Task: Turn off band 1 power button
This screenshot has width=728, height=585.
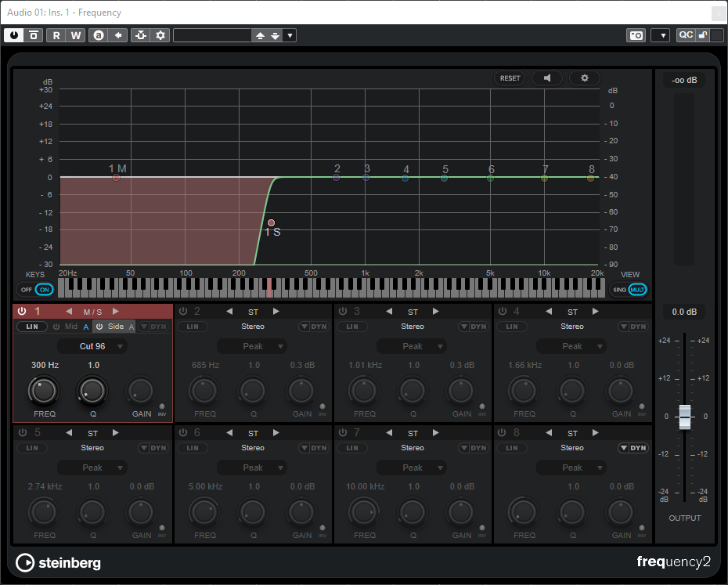Action: tap(22, 312)
